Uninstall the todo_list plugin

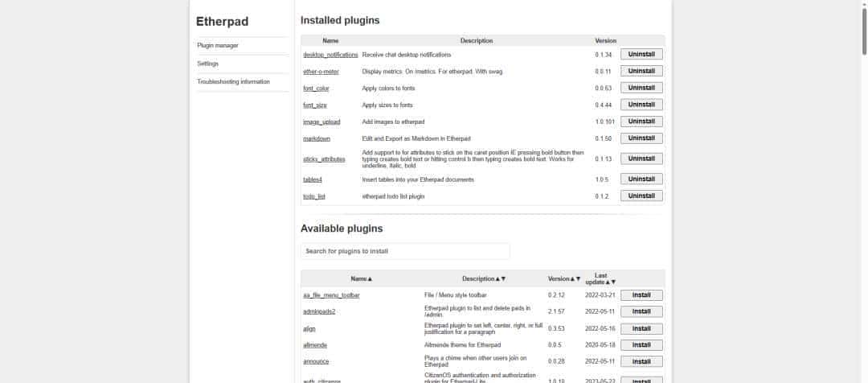641,196
